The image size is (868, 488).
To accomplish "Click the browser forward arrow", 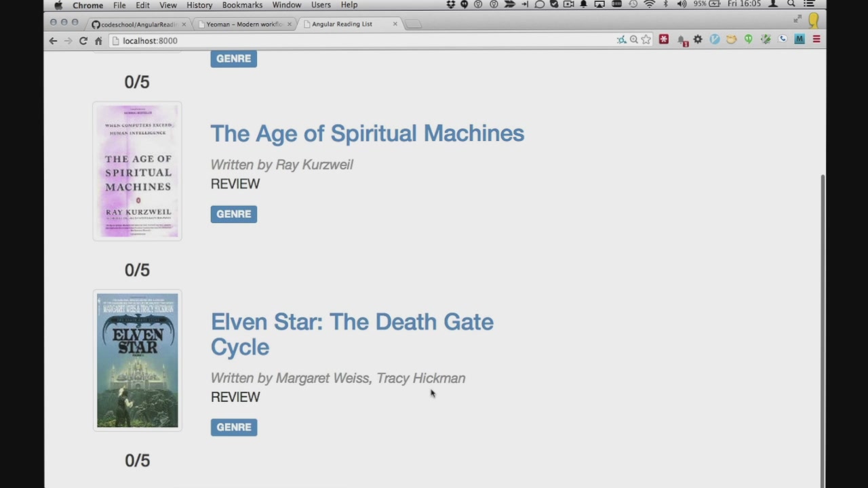I will click(68, 41).
